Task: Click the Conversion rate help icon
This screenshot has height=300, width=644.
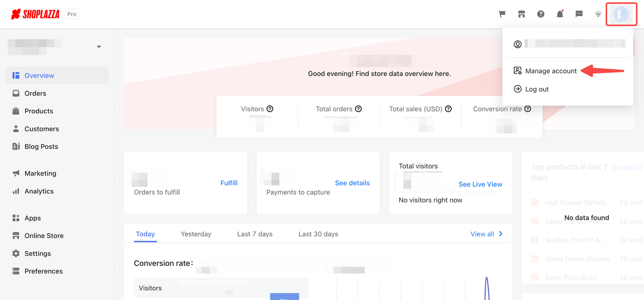Action: click(x=527, y=109)
